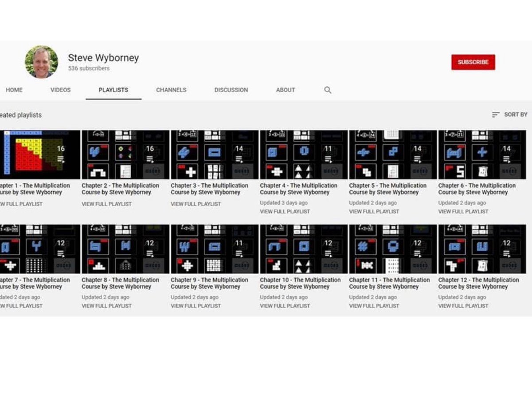Open the Videos tab
Viewport: 532px width, 407px height.
pyautogui.click(x=60, y=90)
